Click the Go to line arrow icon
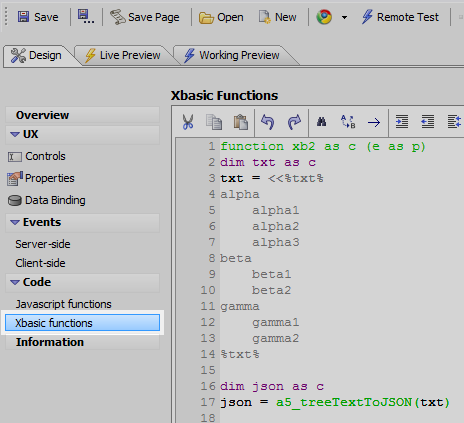 [374, 122]
